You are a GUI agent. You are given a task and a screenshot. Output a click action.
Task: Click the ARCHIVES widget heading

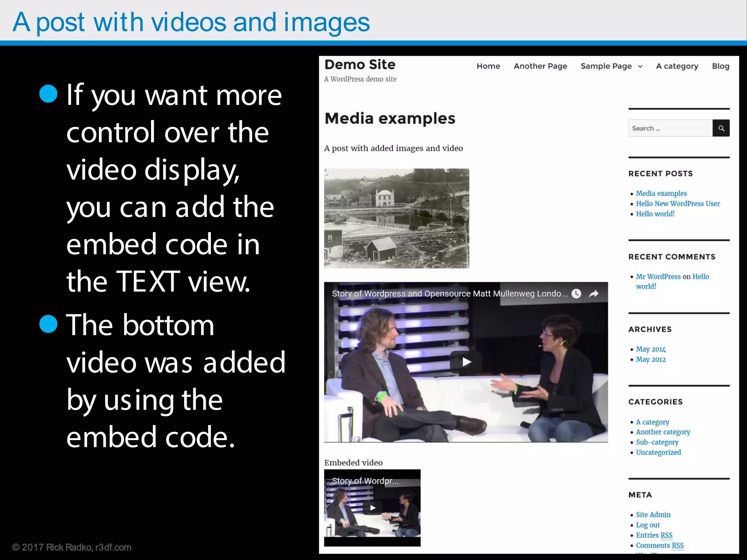tap(650, 329)
